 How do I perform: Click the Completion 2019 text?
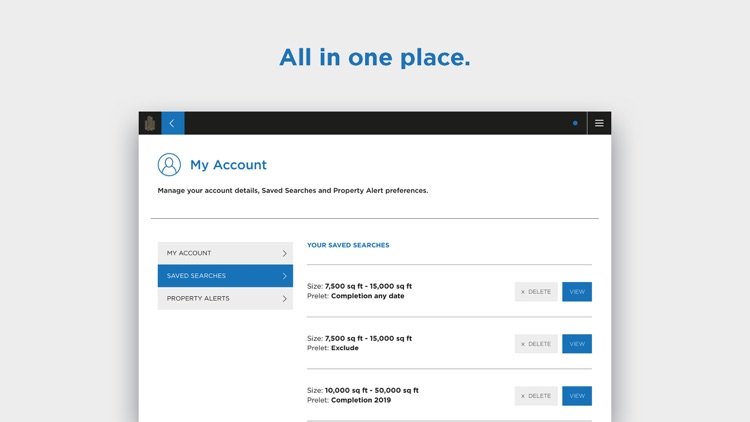361,400
